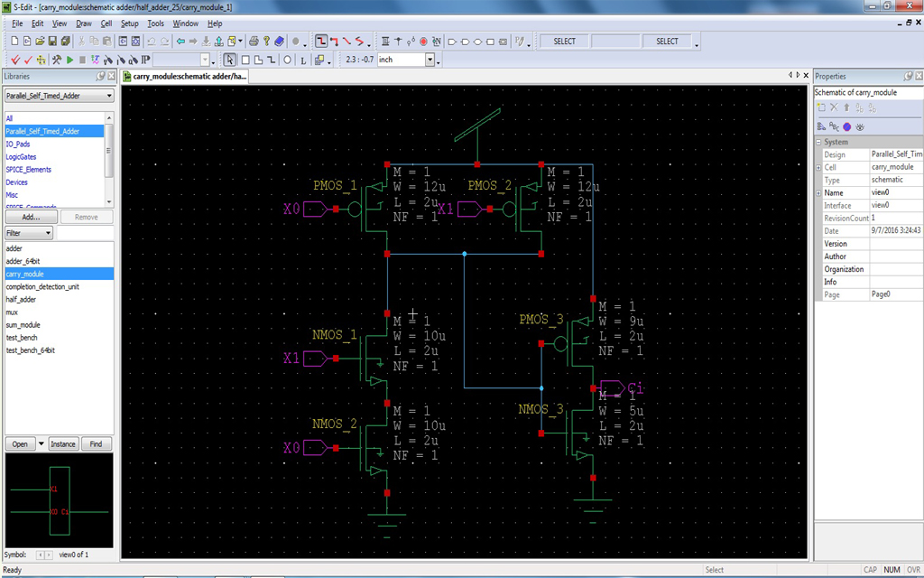Click the New design icon in toolbar
This screenshot has width=924, height=578.
pos(14,42)
